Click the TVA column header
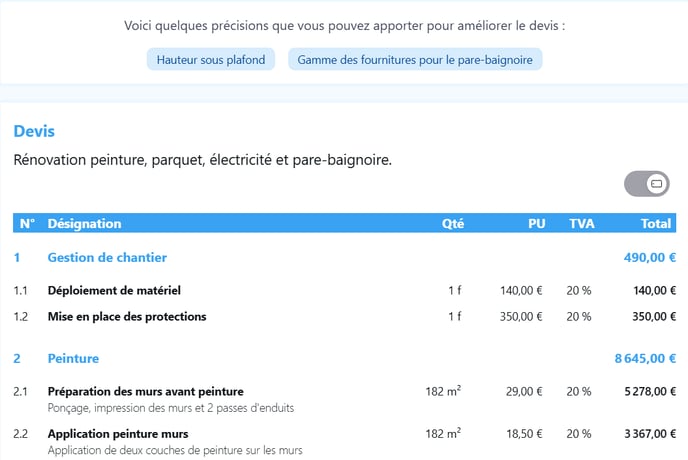Screen dimensions: 688x460 (x=582, y=224)
